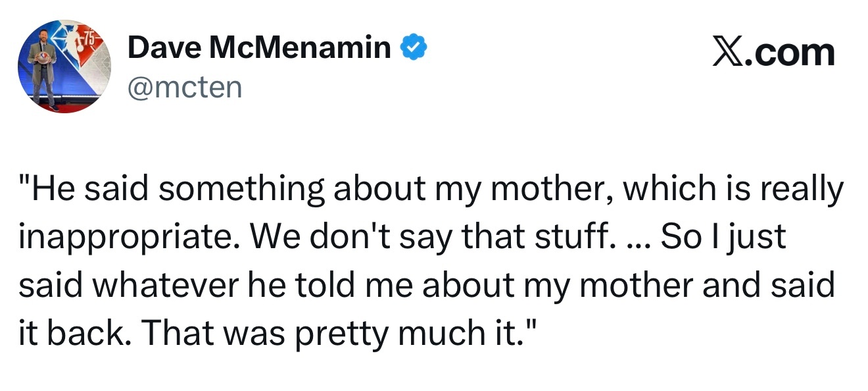Open the @mcten handle link
Screen dimensions: 868x391
[185, 87]
